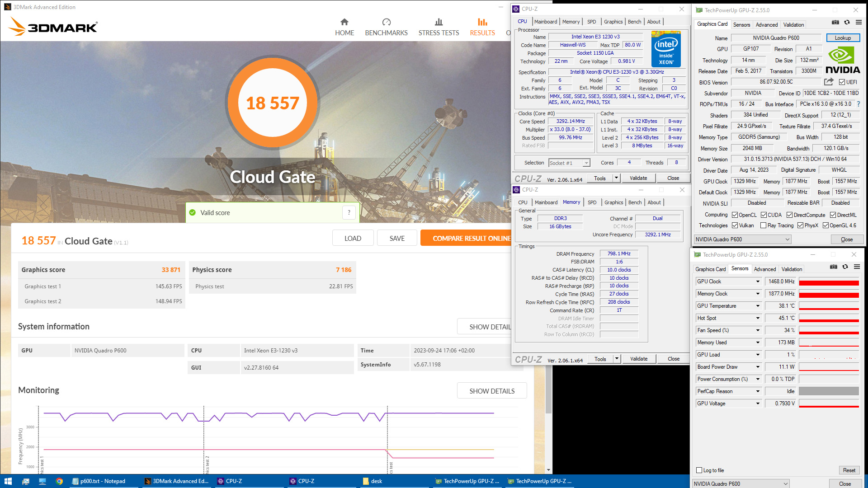Switch to 3DMark Advanced Edition taskbar item
This screenshot has width=868, height=488.
(177, 481)
